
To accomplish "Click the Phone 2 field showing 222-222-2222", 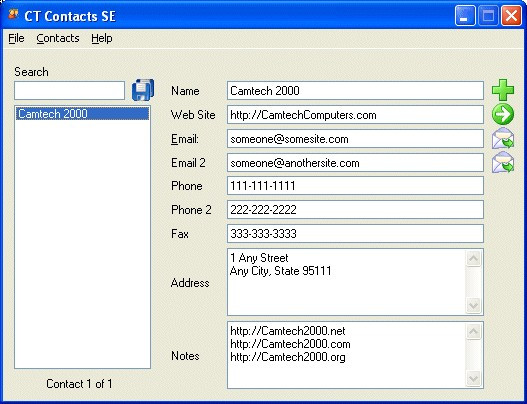I will tap(355, 209).
